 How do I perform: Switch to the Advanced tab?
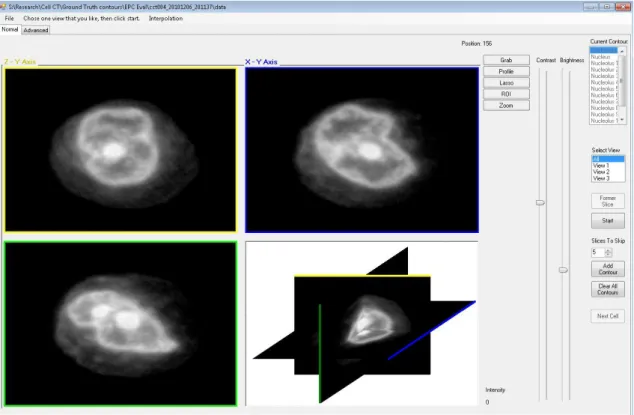(36, 30)
